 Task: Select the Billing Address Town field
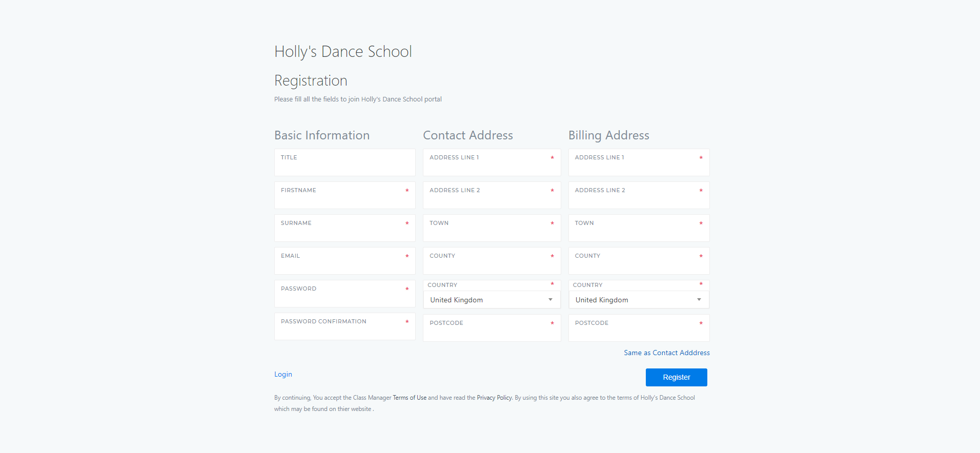639,228
